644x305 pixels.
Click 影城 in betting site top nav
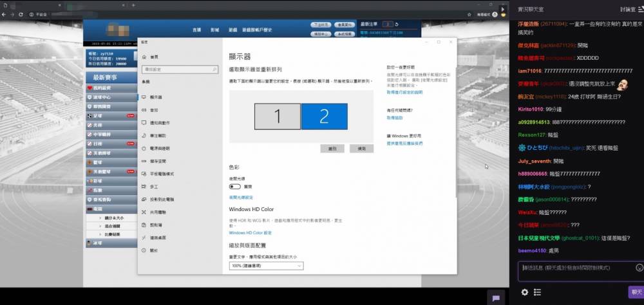(x=215, y=30)
